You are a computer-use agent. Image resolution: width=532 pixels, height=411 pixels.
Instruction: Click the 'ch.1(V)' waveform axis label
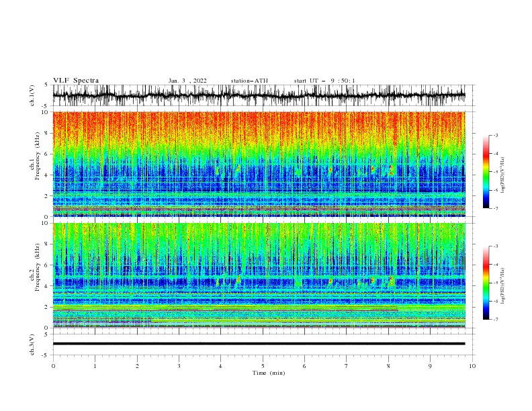[x=32, y=95]
